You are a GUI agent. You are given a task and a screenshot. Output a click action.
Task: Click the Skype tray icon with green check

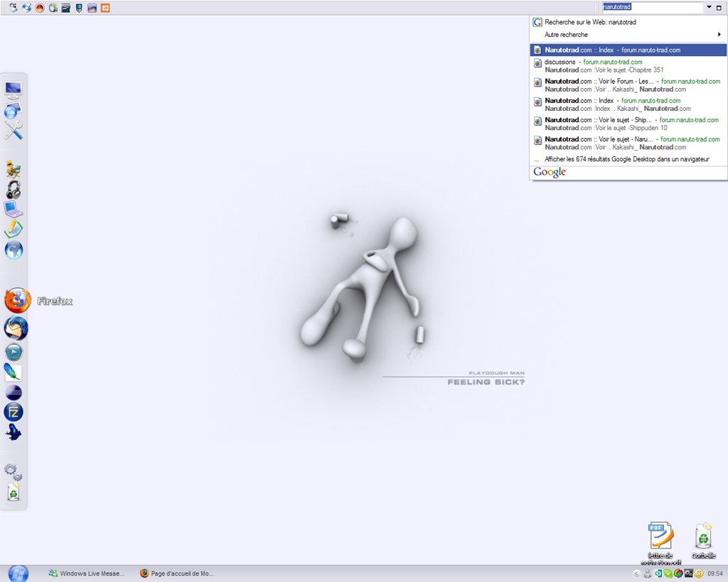pyautogui.click(x=668, y=573)
